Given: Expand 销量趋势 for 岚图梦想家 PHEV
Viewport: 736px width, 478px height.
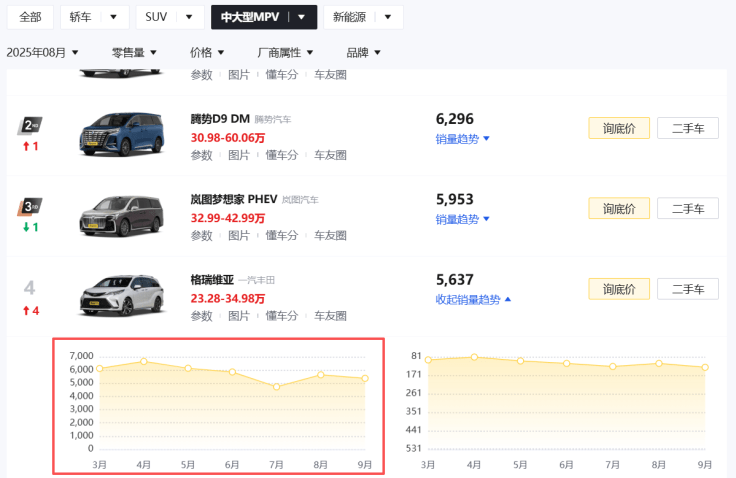Looking at the screenshot, I should coord(462,219).
